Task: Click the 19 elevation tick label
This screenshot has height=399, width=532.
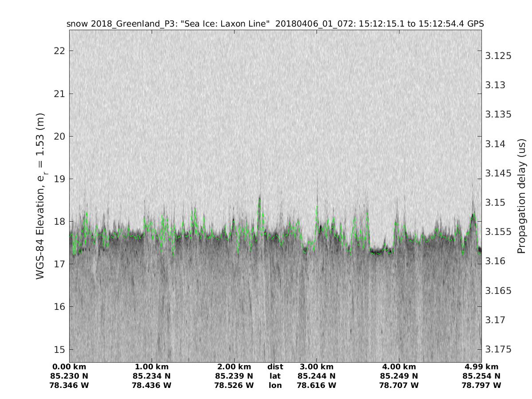Action: [59, 179]
